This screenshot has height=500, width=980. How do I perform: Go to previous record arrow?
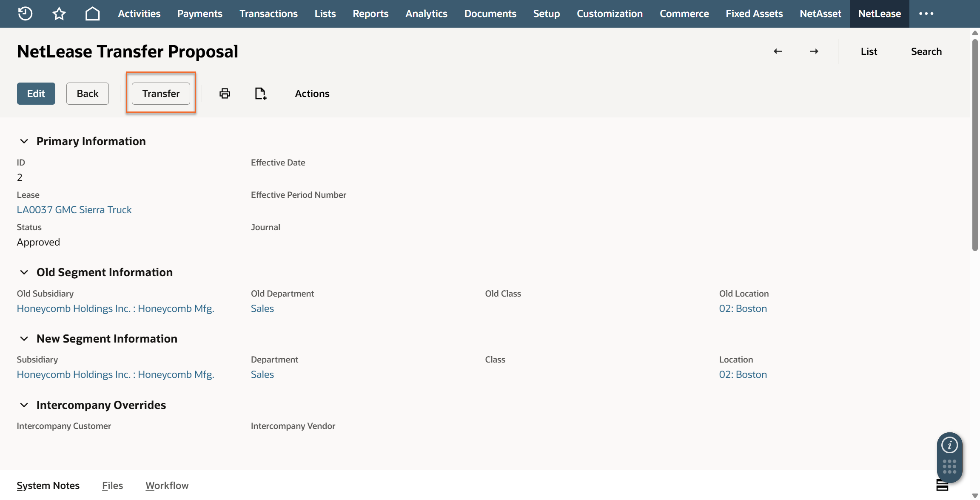[778, 51]
